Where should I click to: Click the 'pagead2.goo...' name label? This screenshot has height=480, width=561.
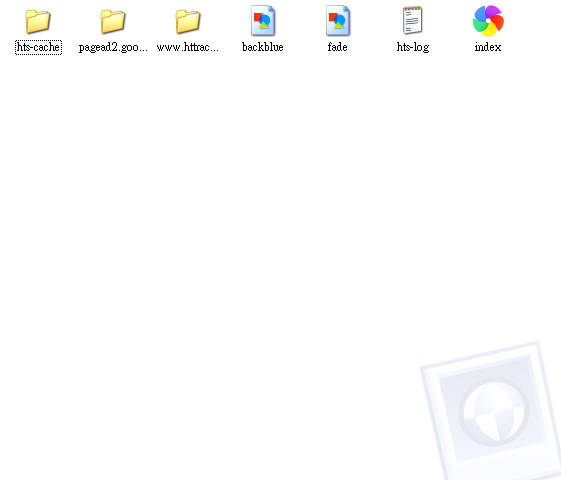pos(113,47)
